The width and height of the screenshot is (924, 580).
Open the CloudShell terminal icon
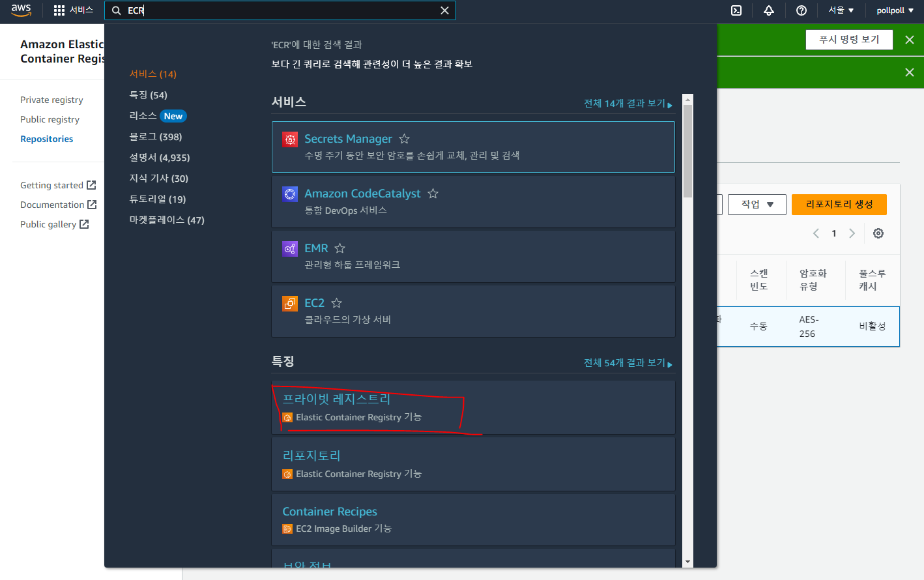736,10
